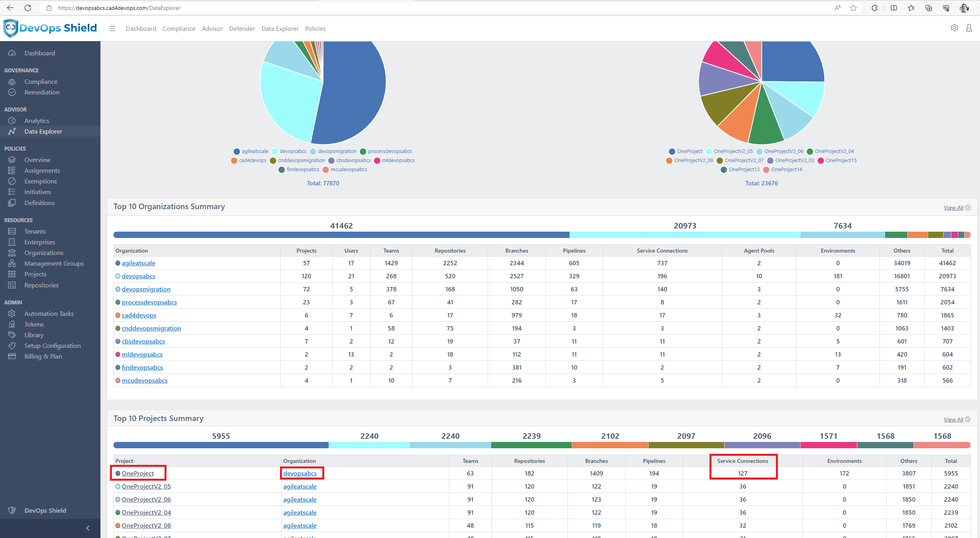The width and height of the screenshot is (980, 538).
Task: Click the Management Groups hierarchy icon
Action: click(12, 263)
